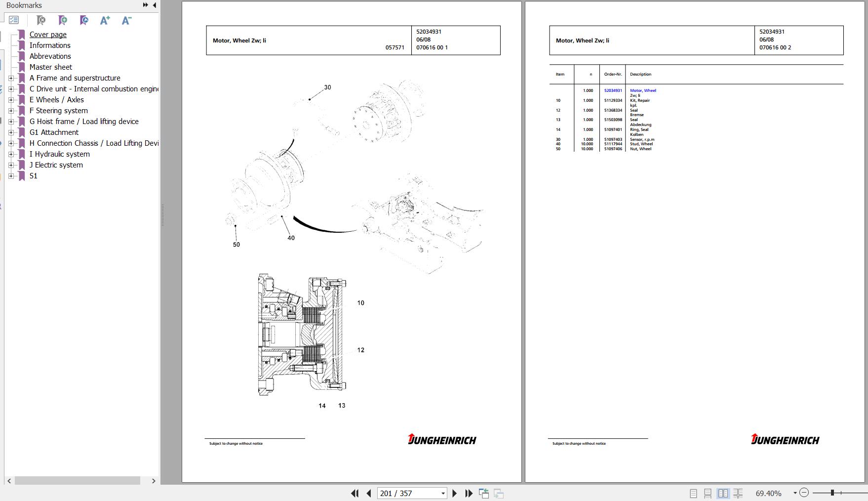
Task: Select G1 Attachment bookmark
Action: [x=54, y=132]
